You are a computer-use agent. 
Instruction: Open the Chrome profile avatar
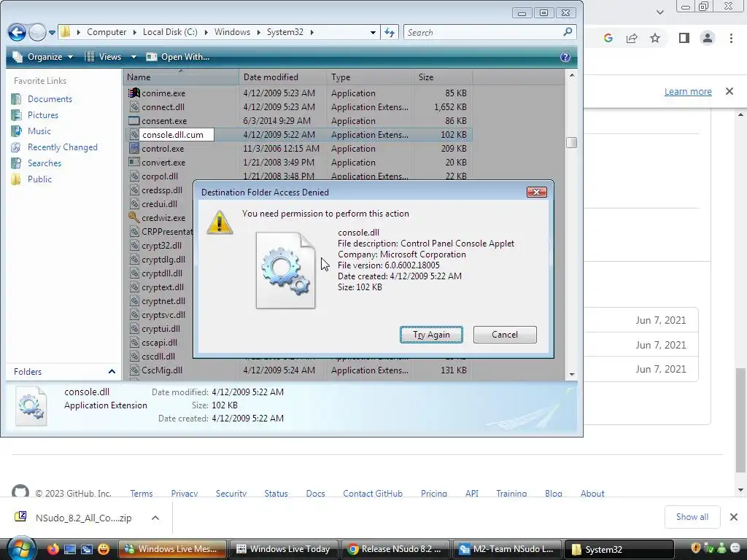pyautogui.click(x=708, y=38)
